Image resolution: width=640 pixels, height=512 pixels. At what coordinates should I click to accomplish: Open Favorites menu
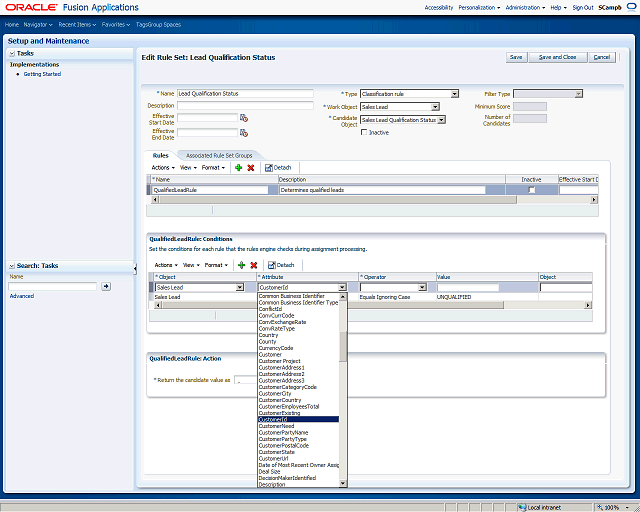[x=116, y=24]
